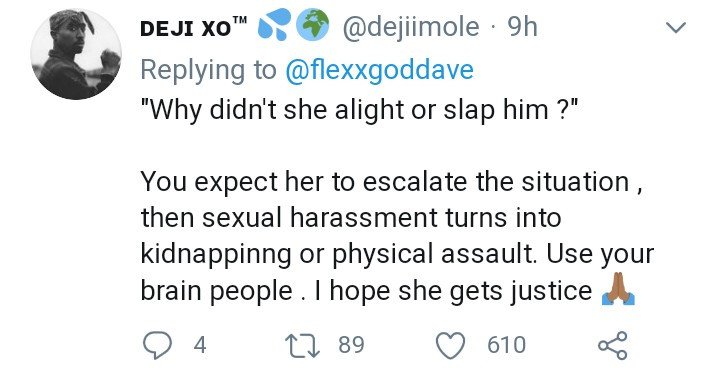Viewport: 720px width, 372px height.
Task: Click the globe emoji beside name
Action: coord(312,24)
